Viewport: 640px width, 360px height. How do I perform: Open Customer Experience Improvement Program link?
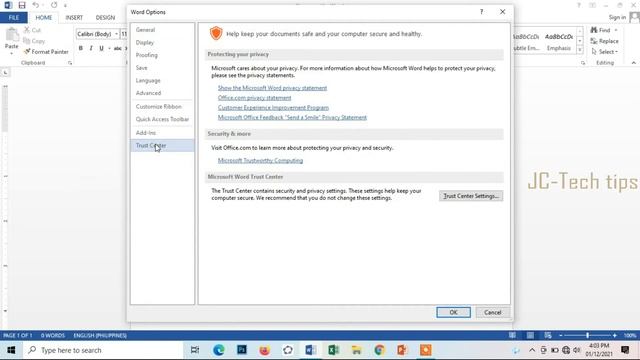(273, 108)
